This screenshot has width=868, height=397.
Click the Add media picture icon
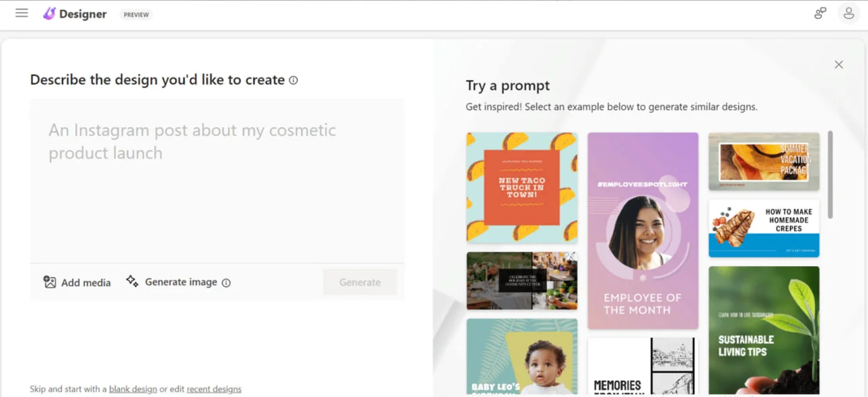click(x=50, y=282)
